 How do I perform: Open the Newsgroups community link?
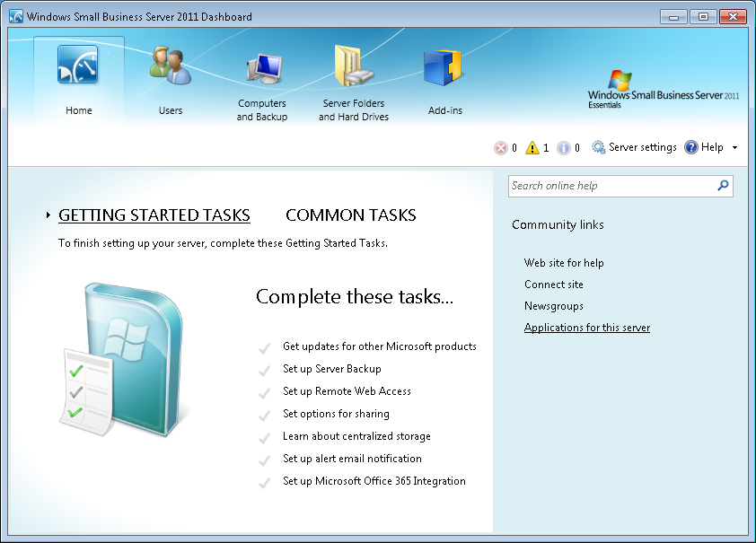pos(553,306)
